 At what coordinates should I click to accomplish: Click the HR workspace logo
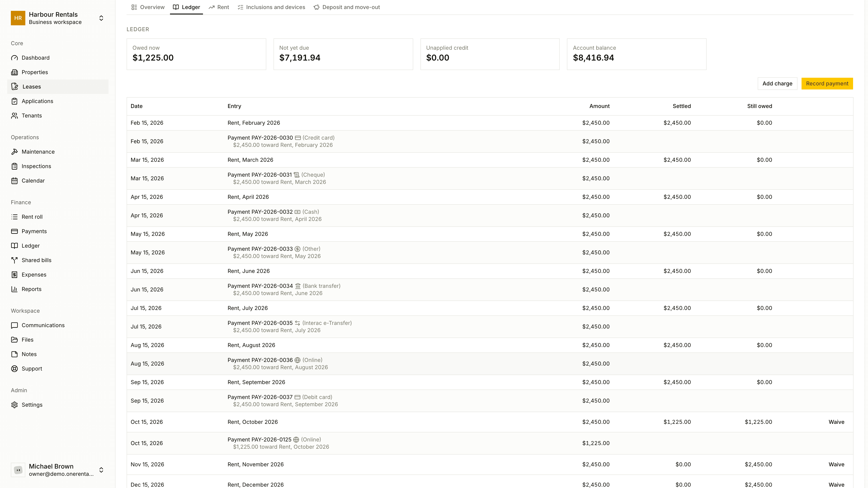(18, 18)
